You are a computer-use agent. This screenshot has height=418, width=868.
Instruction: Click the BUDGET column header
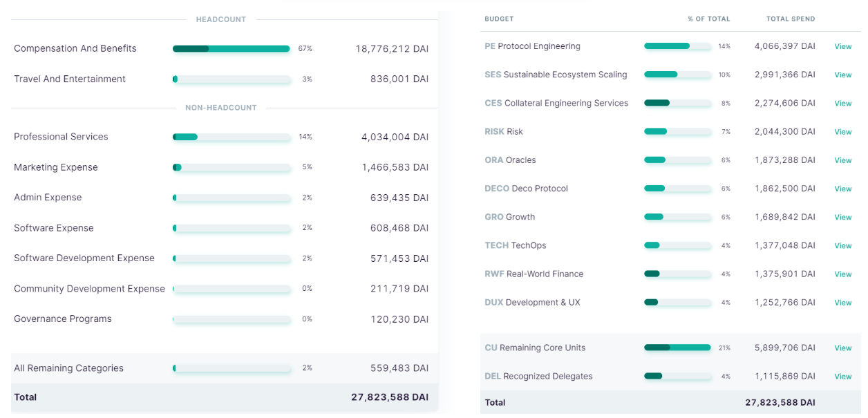coord(499,19)
